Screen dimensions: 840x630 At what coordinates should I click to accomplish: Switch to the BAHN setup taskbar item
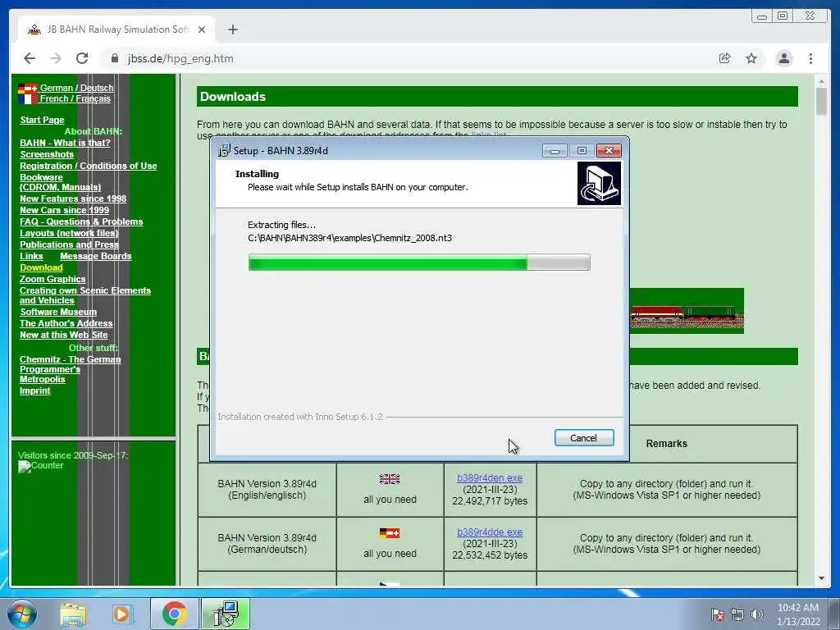coord(226,614)
